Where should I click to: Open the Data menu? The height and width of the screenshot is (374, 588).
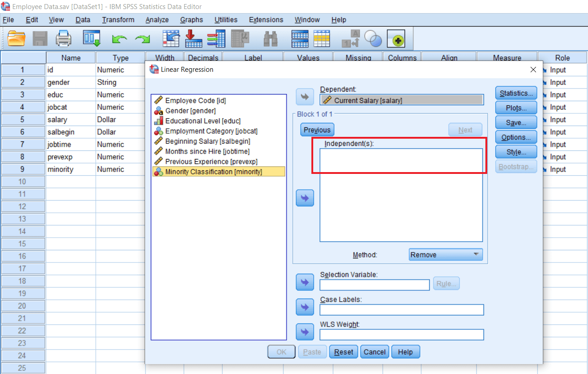coord(83,20)
